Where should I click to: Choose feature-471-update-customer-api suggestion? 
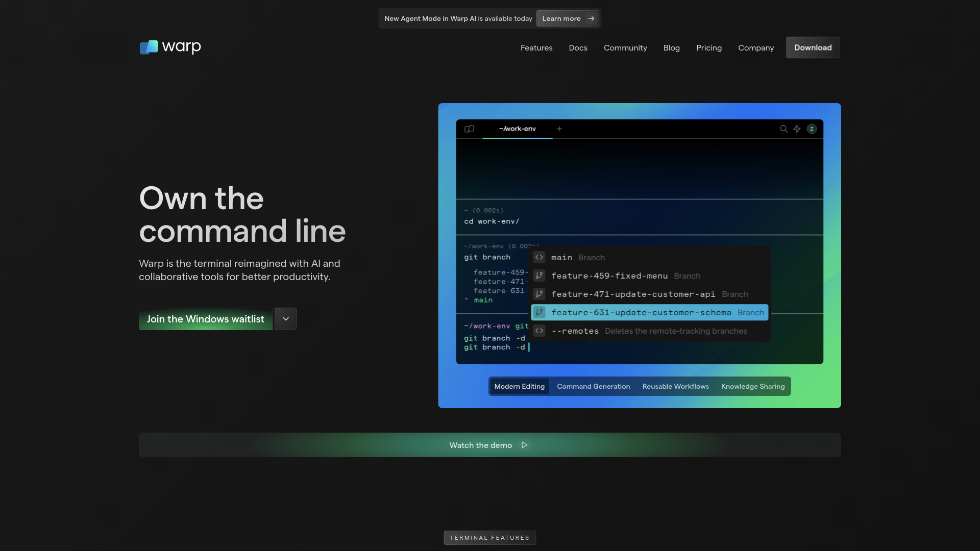tap(650, 294)
